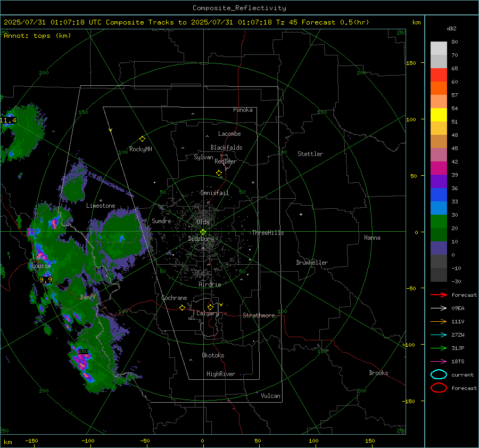Select the Sylvan label

[203, 157]
